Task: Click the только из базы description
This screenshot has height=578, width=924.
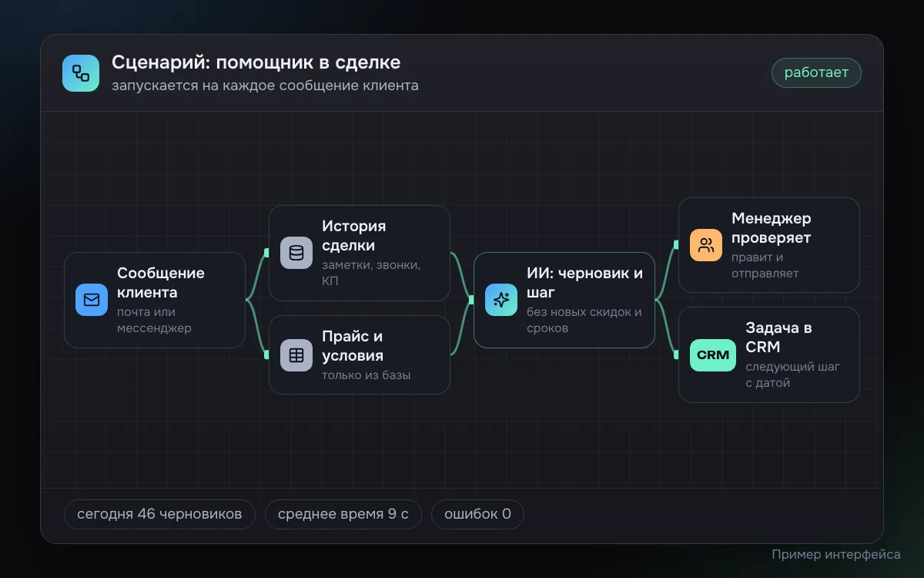Action: coord(367,375)
